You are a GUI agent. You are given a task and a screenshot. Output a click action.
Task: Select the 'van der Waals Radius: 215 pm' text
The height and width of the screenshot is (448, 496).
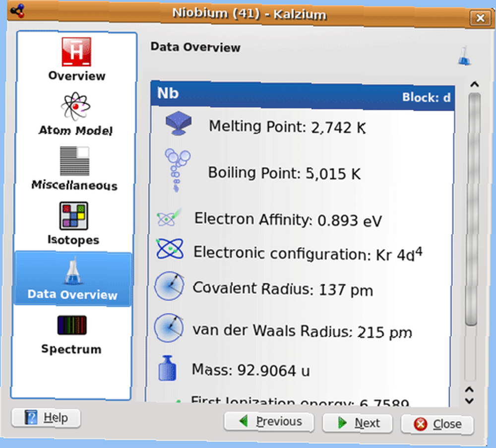click(x=302, y=331)
